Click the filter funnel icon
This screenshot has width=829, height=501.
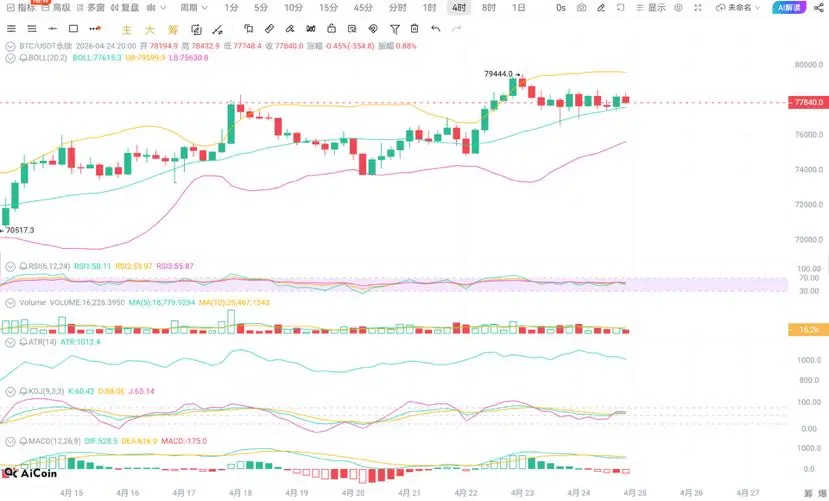(x=394, y=29)
